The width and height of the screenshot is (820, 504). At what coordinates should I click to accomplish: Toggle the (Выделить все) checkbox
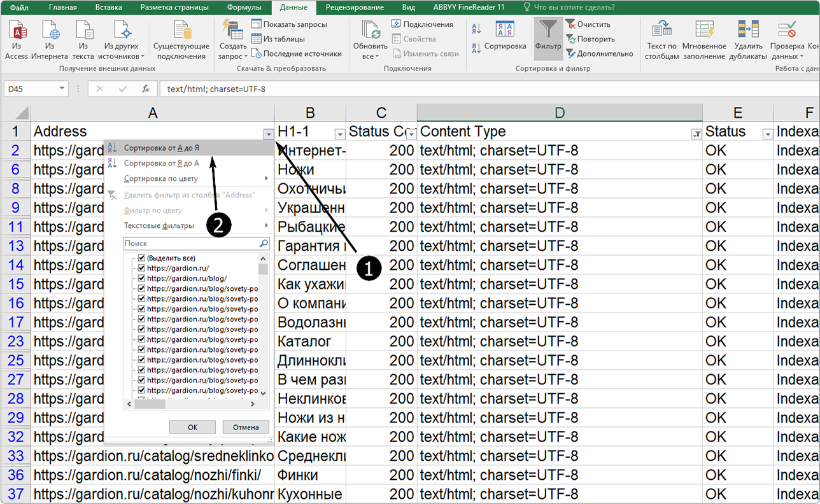pyautogui.click(x=142, y=258)
